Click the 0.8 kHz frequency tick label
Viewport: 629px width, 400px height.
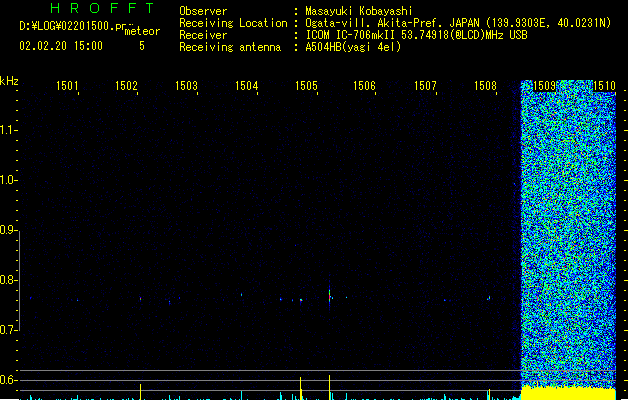[7, 280]
